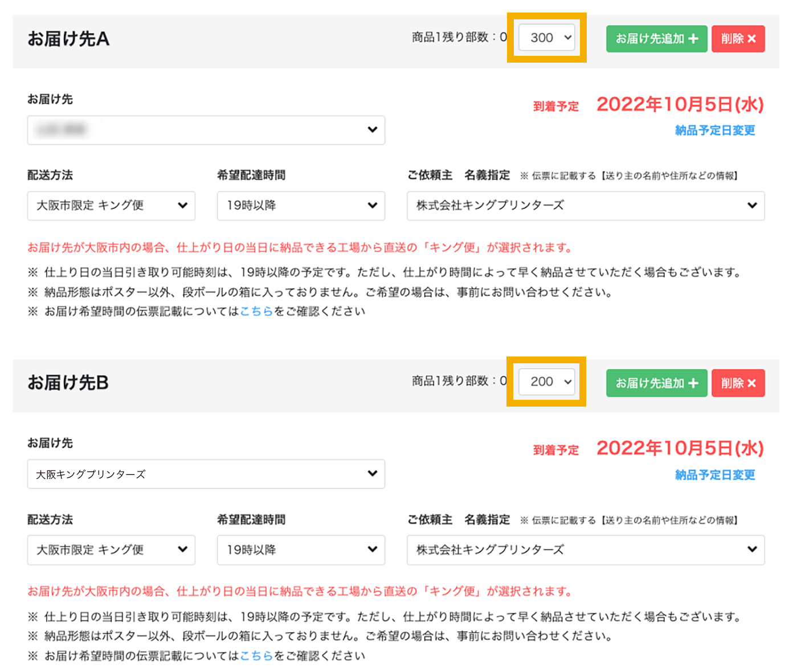Click chevron on 配送方法 dropdown in section A
793x672 pixels.
(x=182, y=206)
